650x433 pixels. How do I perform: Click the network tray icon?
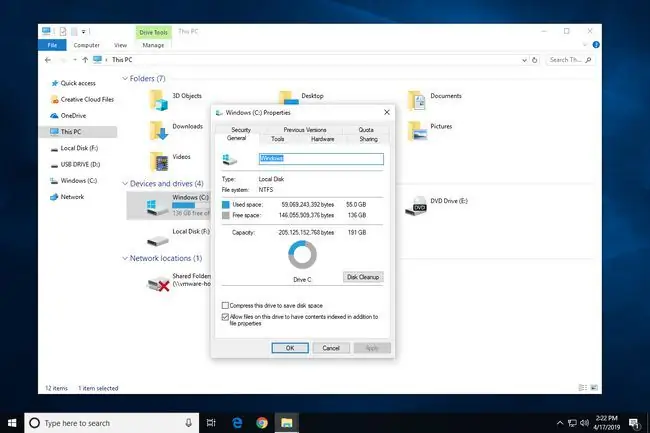coord(572,423)
